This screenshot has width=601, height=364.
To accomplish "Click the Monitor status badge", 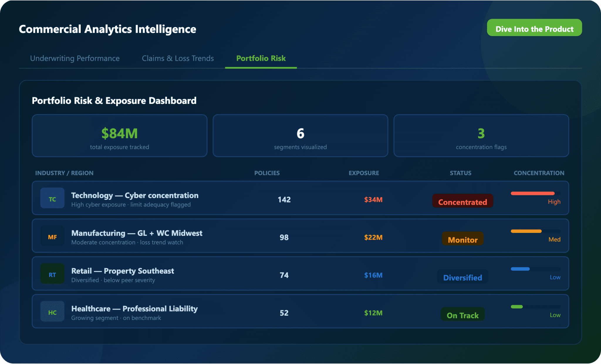I will tap(462, 239).
